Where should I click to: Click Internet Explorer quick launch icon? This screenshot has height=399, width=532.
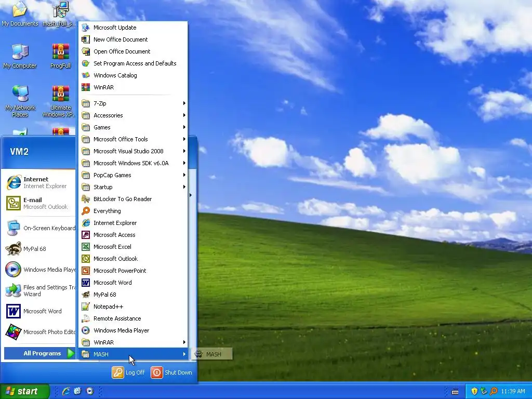tap(66, 391)
